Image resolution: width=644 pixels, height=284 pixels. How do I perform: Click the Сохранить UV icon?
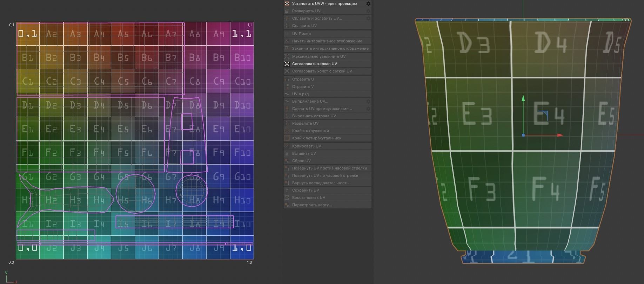click(x=287, y=190)
